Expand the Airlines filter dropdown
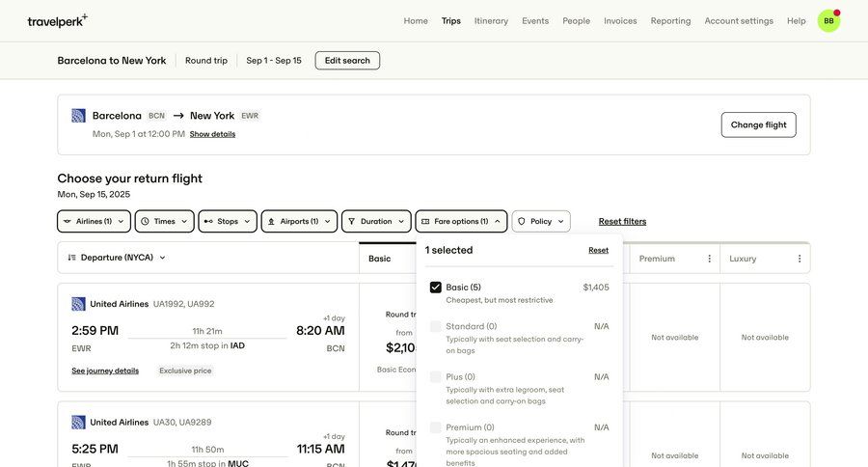Viewport: 868px width, 467px height. [94, 221]
